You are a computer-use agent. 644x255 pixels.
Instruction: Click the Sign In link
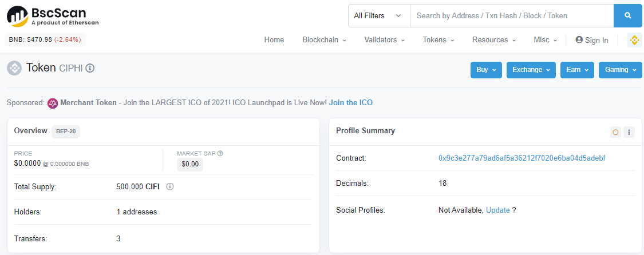(592, 40)
